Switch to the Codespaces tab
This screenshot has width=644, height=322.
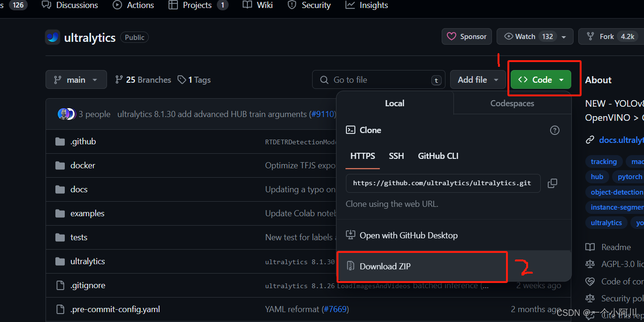click(x=512, y=103)
